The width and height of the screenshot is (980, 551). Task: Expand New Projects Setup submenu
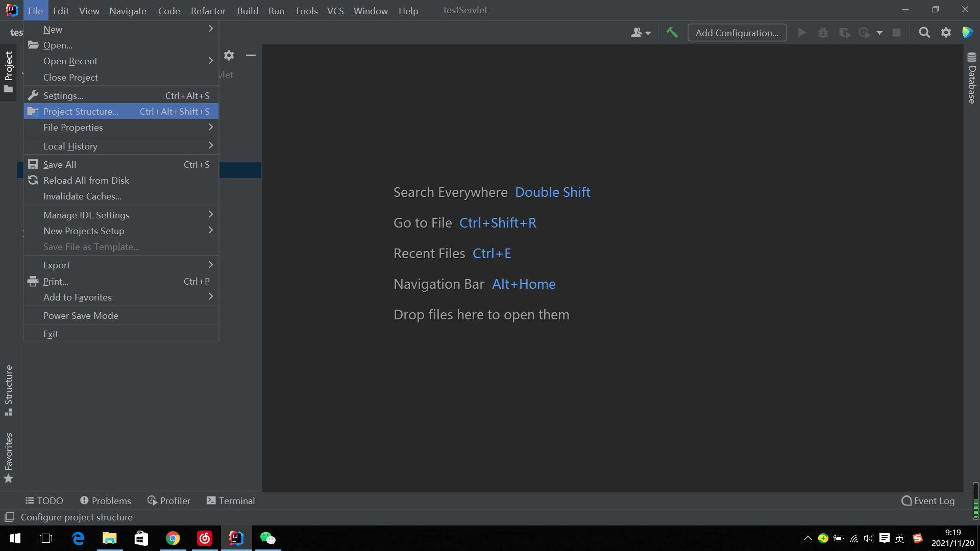pyautogui.click(x=121, y=231)
